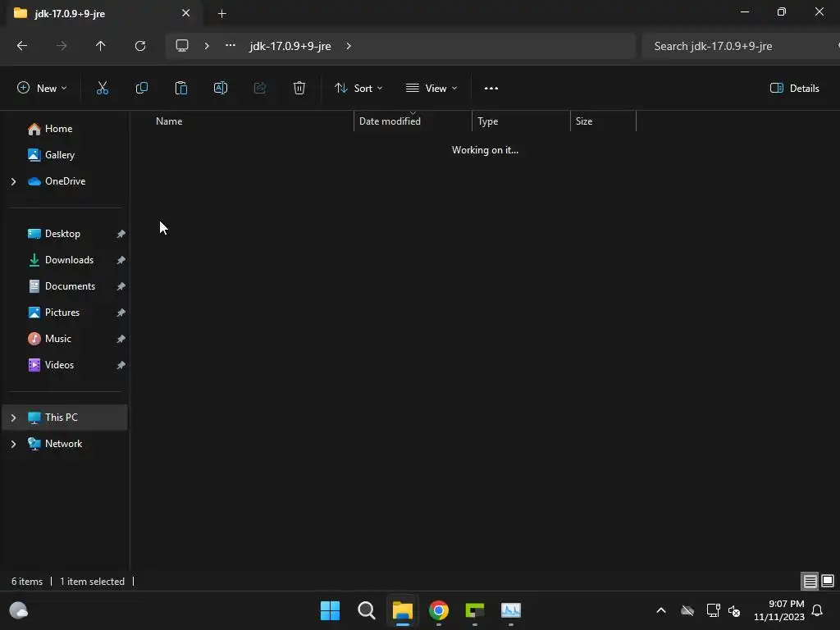
Task: Copy the selected item
Action: (x=142, y=89)
